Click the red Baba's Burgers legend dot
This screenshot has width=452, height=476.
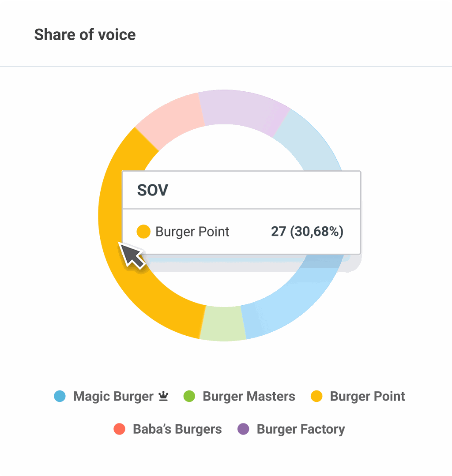pos(119,429)
